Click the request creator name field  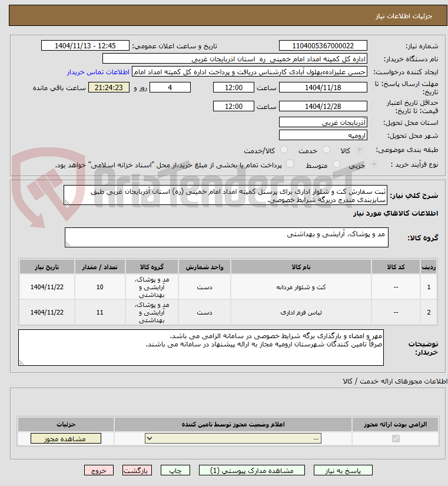[x=250, y=72]
